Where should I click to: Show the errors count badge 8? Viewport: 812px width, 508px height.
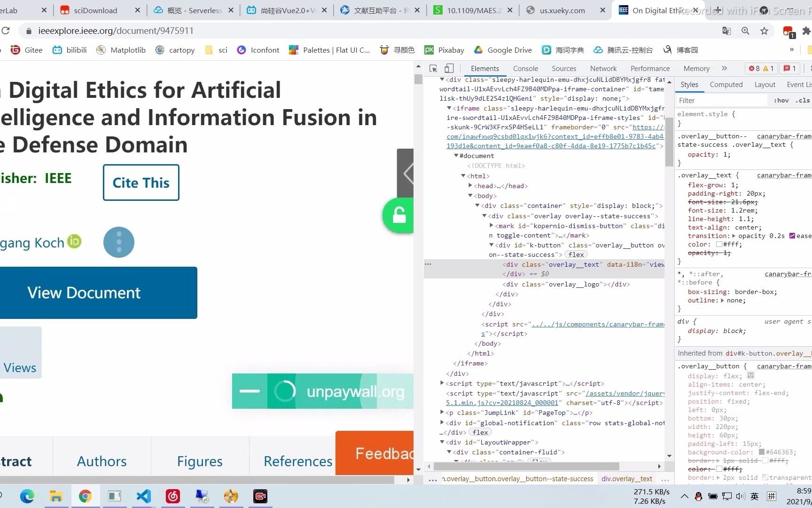754,69
